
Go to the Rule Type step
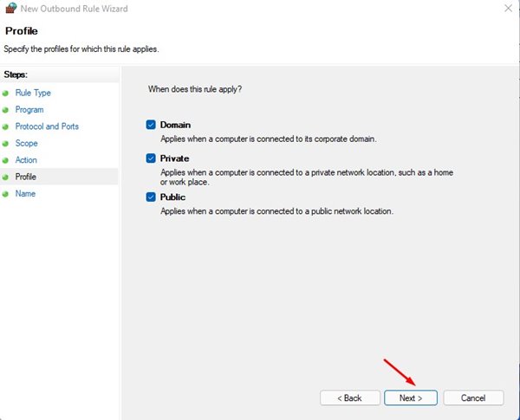tap(33, 93)
